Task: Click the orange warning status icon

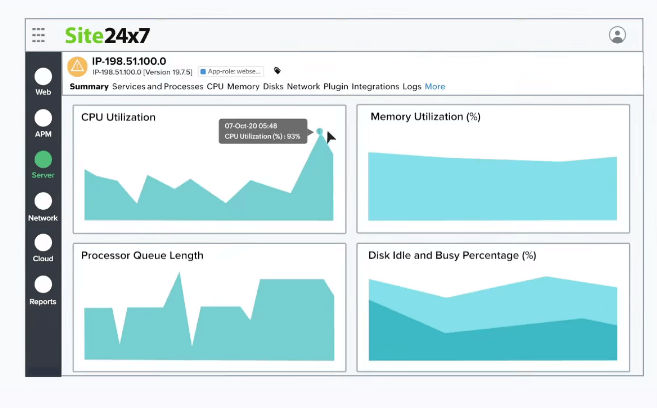Action: pyautogui.click(x=78, y=67)
